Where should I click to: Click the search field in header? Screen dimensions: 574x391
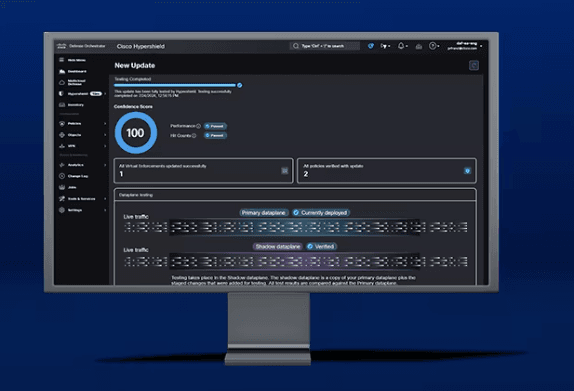click(324, 46)
